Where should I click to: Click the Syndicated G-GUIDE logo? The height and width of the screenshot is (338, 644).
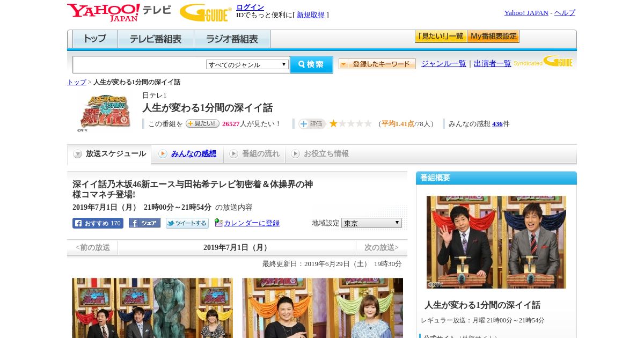click(543, 61)
